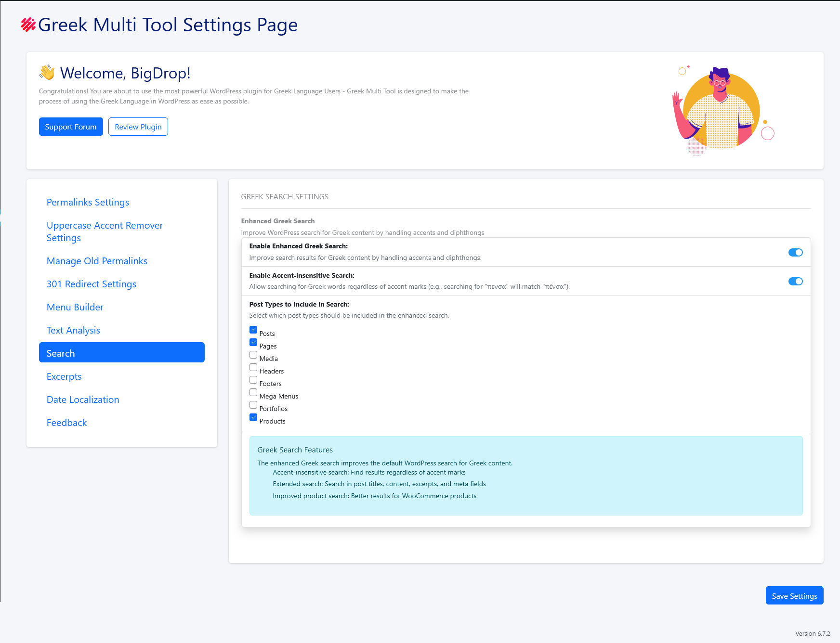This screenshot has height=643, width=840.
Task: Include Portfolios in search
Action: pyautogui.click(x=253, y=405)
